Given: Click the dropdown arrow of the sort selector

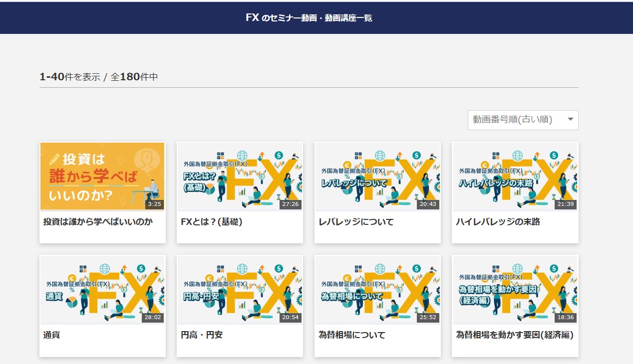Looking at the screenshot, I should 570,120.
